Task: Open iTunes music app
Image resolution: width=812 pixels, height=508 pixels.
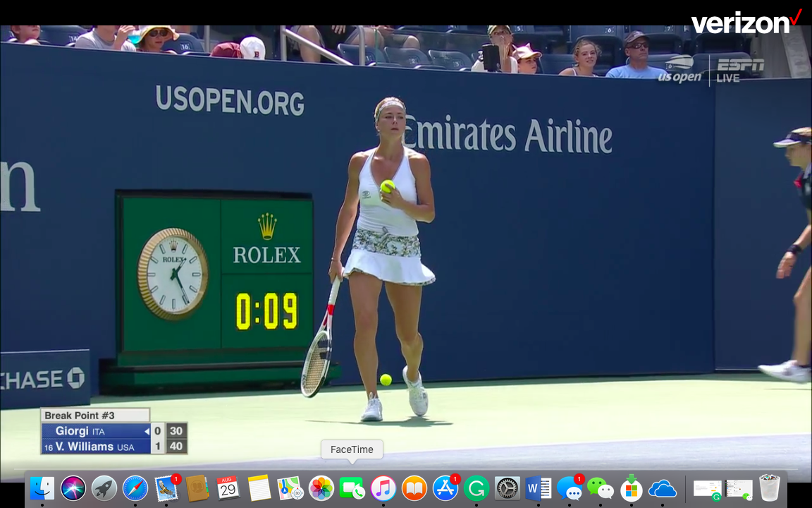Action: point(383,488)
